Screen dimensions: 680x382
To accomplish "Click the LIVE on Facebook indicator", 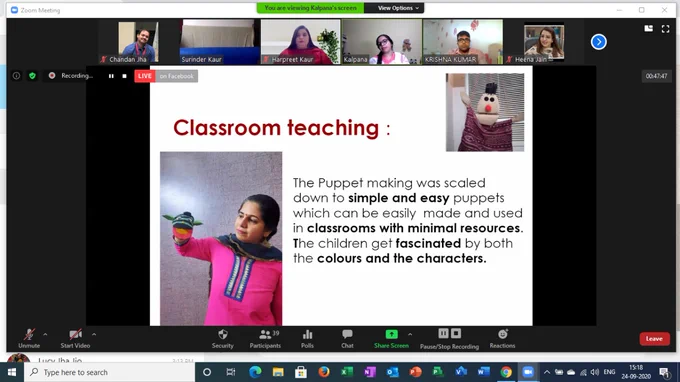I will (166, 76).
